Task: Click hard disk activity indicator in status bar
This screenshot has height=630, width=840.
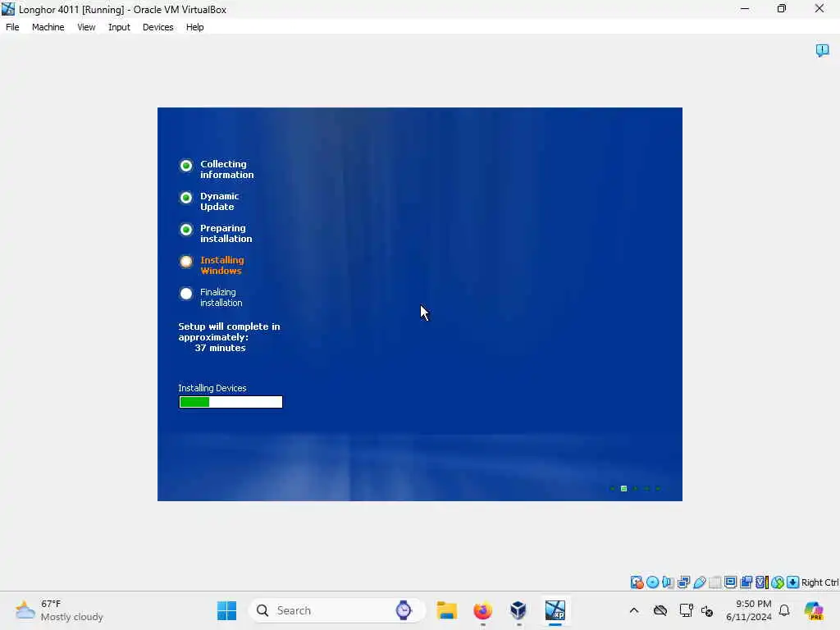Action: [x=637, y=582]
